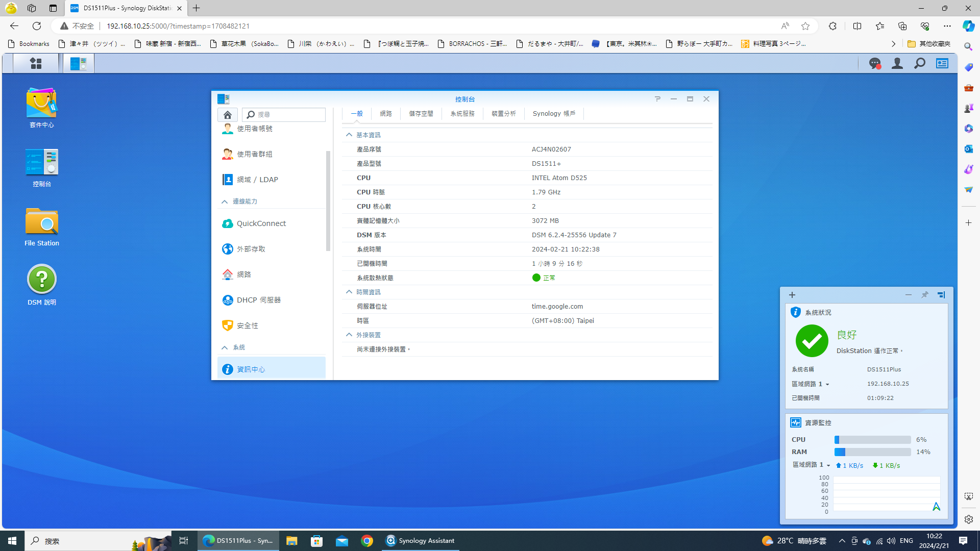Open the 資源監控 monitor icon in widget

pyautogui.click(x=796, y=422)
